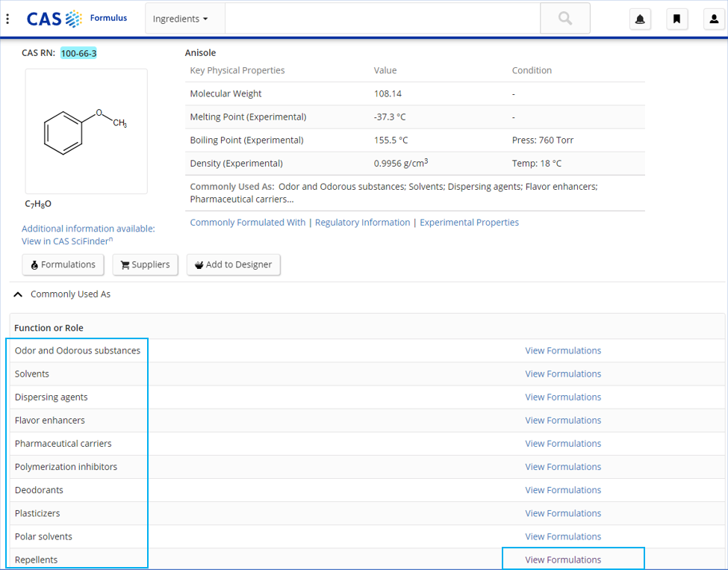
Task: Click the Repellents row label
Action: pyautogui.click(x=37, y=560)
